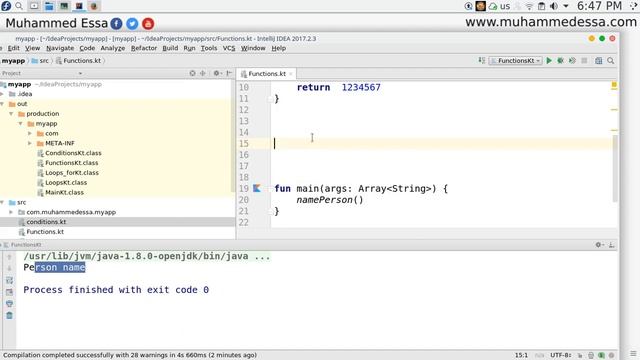Open the system tray dropdown arrow
640x360 pixels.
pyautogui.click(x=566, y=6)
